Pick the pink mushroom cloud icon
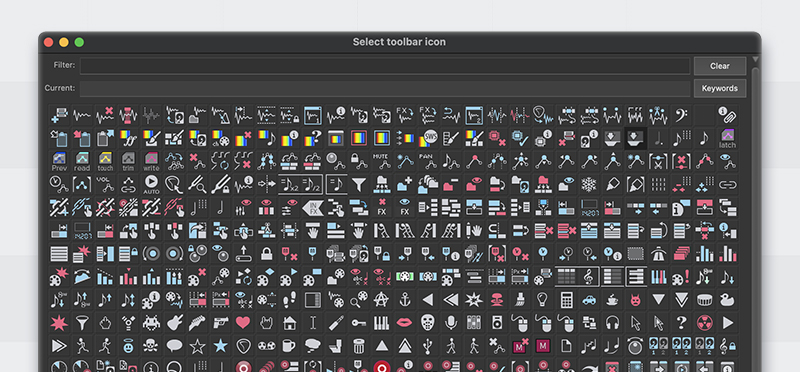The height and width of the screenshot is (372, 800). click(x=496, y=300)
